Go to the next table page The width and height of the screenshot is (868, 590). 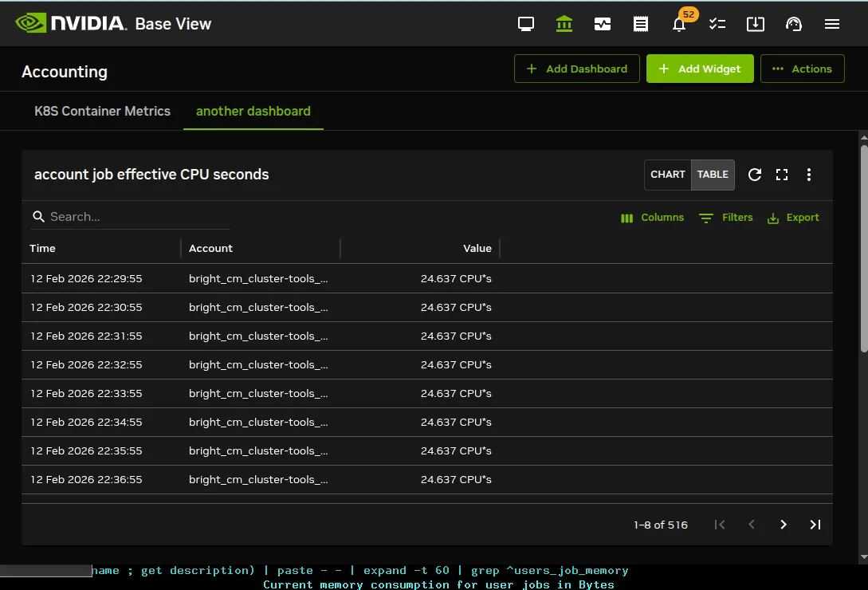click(784, 525)
